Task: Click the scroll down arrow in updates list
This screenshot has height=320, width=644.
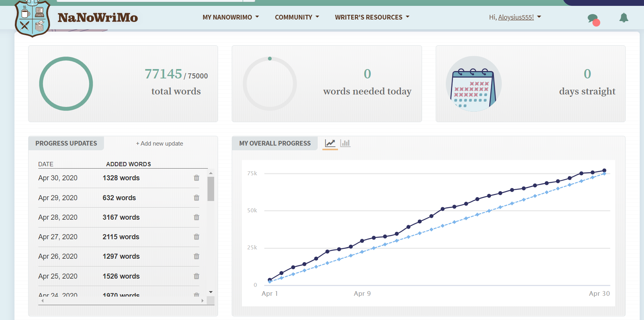Action: point(211,292)
